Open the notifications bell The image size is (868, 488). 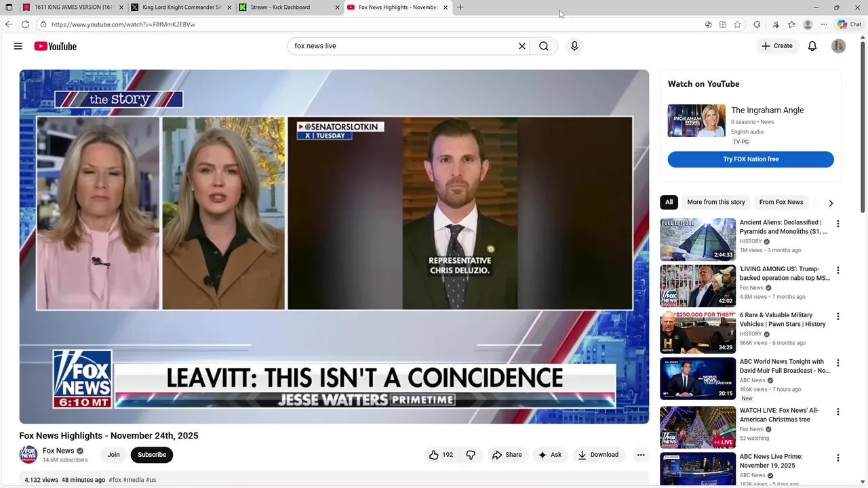[x=812, y=46]
